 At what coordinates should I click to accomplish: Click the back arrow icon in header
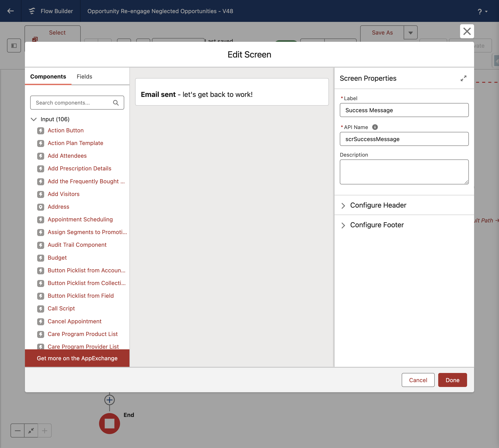(x=10, y=11)
